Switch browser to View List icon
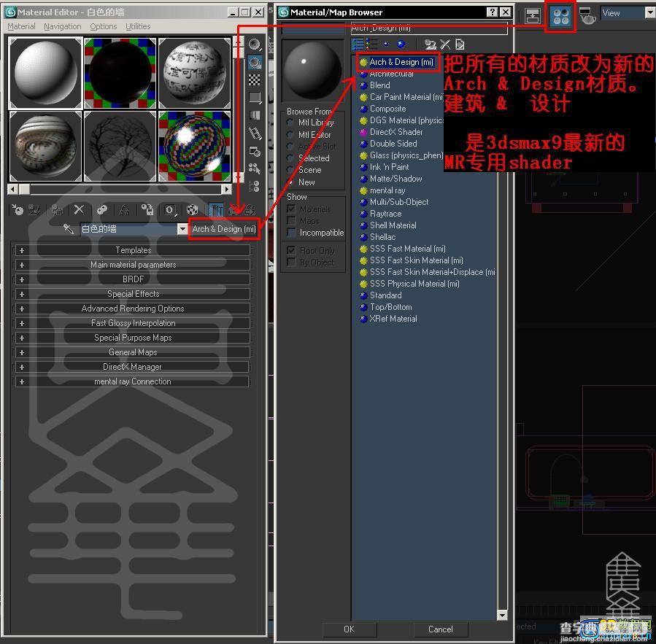This screenshot has height=644, width=656. 358,44
